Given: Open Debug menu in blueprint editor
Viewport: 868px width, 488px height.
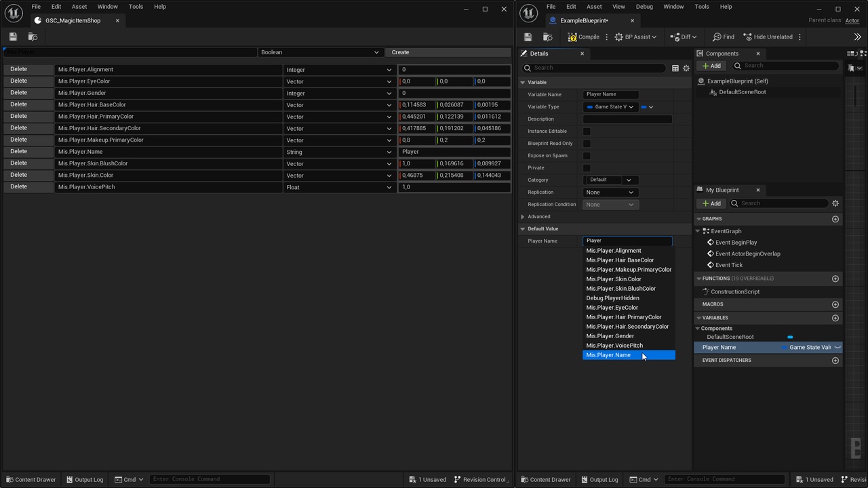Looking at the screenshot, I should (644, 7).
